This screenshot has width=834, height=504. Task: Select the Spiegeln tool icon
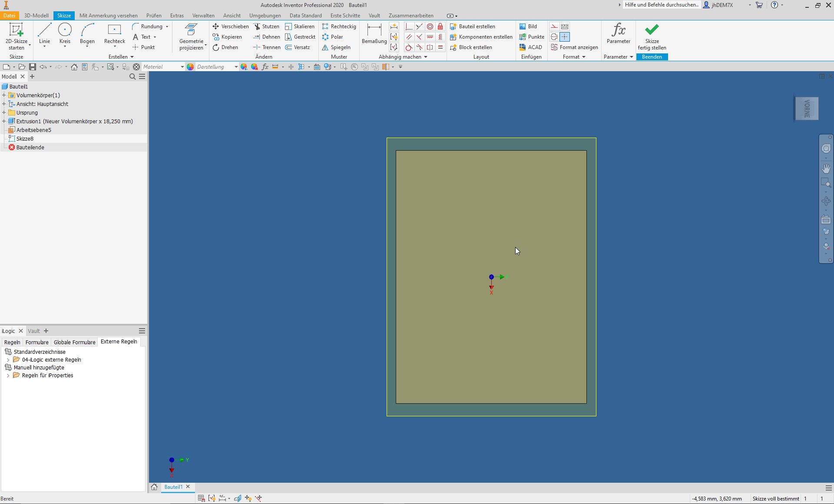click(326, 47)
